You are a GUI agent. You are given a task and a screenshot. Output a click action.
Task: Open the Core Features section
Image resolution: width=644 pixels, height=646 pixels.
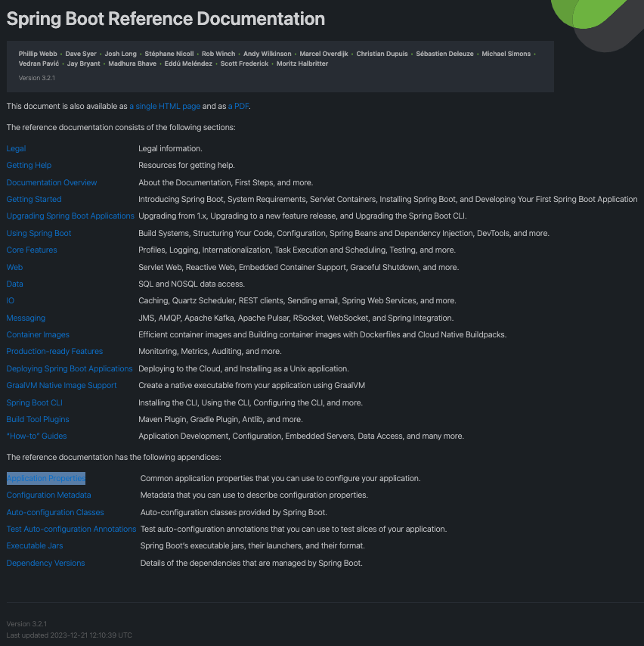tap(32, 250)
